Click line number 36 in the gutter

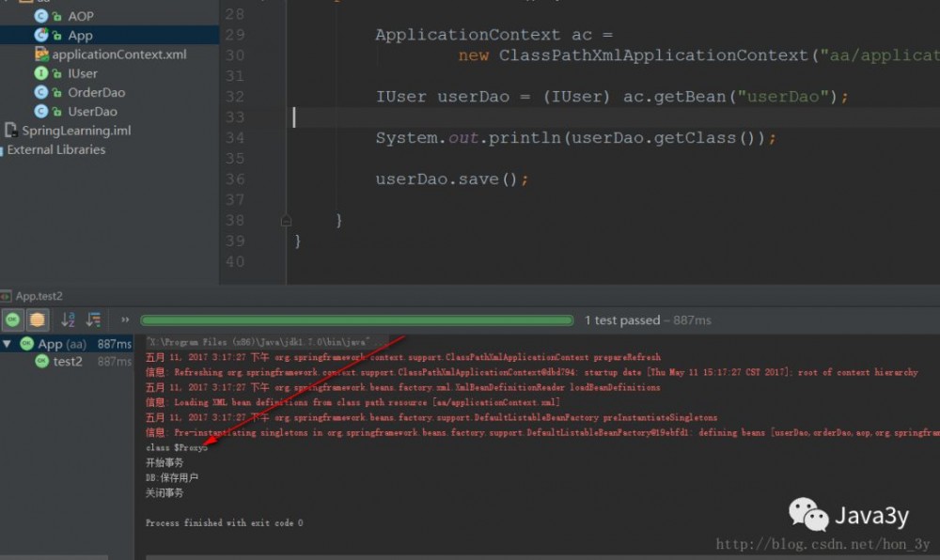tap(235, 179)
